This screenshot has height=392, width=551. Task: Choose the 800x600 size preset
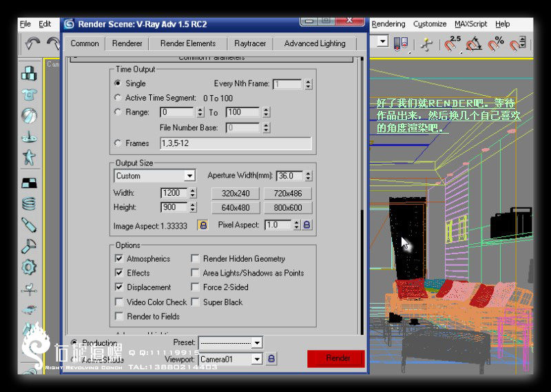point(288,208)
